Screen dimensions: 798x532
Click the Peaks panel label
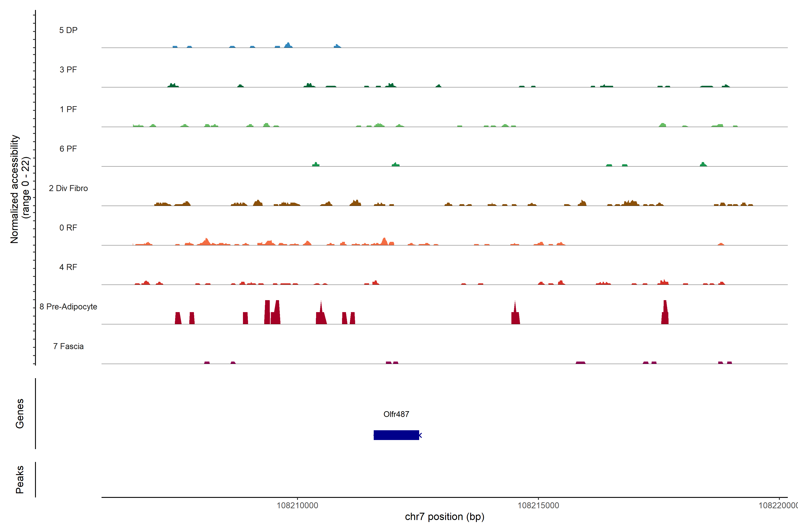point(20,479)
